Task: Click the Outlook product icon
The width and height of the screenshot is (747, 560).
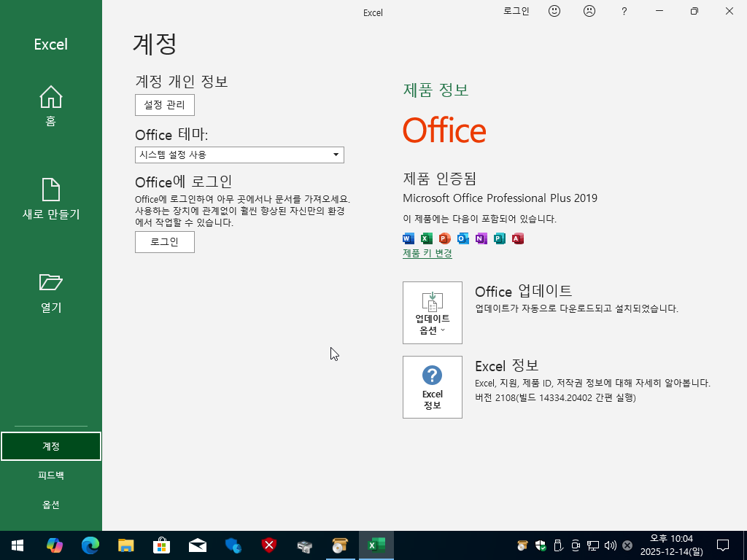Action: tap(462, 238)
